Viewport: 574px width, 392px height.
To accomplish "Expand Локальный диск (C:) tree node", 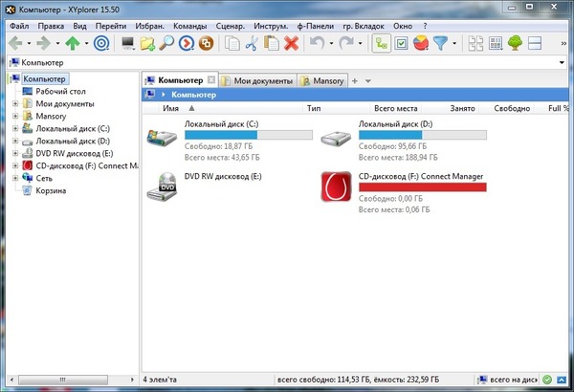I will (15, 128).
